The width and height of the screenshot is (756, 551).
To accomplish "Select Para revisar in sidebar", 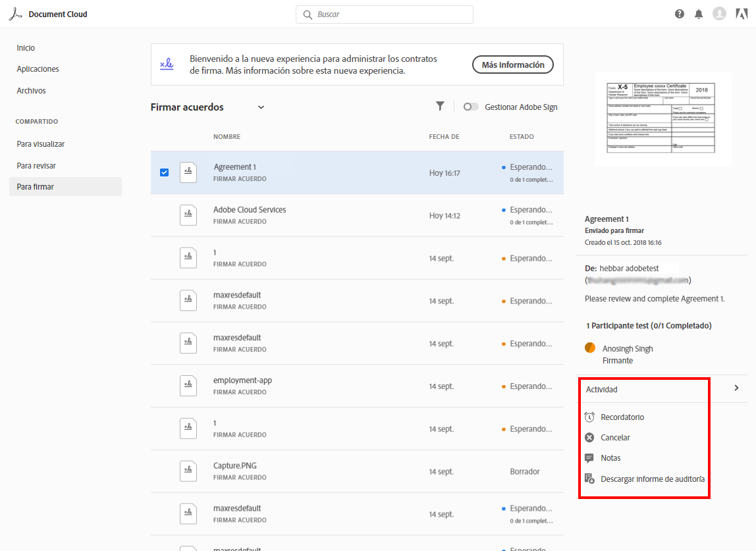I will coord(36,166).
